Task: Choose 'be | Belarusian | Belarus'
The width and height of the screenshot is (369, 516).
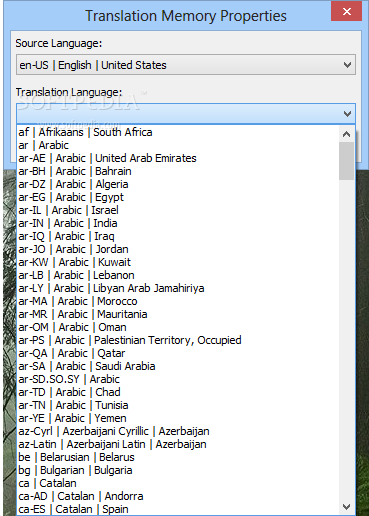Action: 178,457
